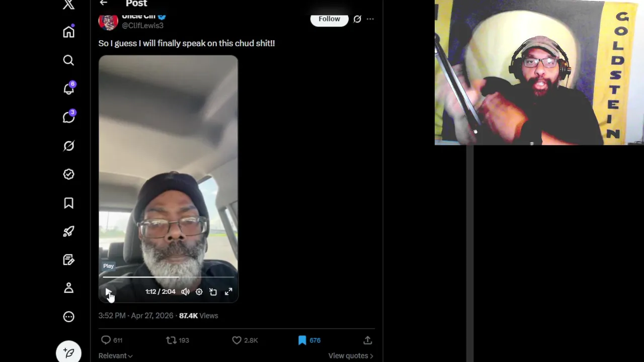Go back with the arrow beside Post
644x362 pixels.
coord(104,3)
